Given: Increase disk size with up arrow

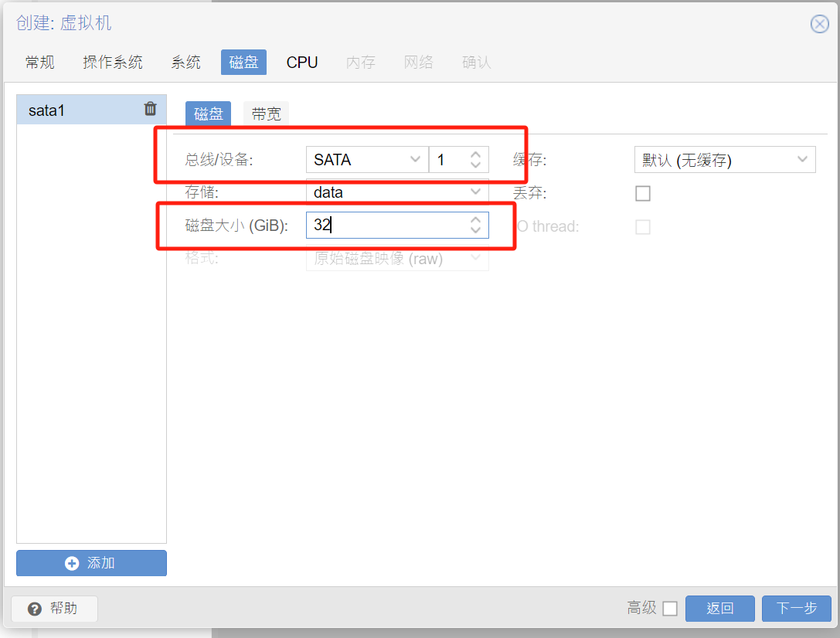Looking at the screenshot, I should pos(475,219).
